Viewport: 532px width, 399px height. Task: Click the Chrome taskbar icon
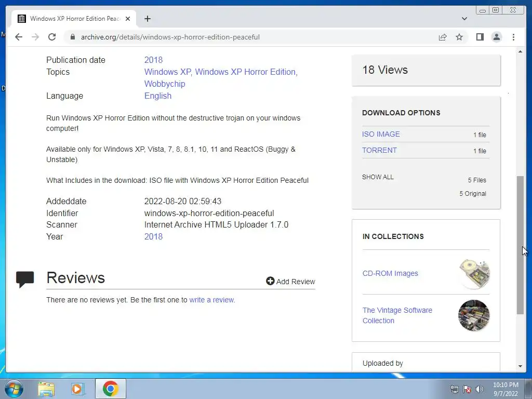tap(110, 389)
